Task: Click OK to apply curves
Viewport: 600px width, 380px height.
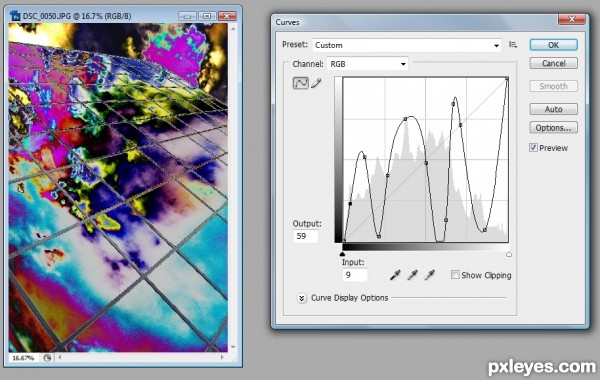Action: pyautogui.click(x=553, y=45)
